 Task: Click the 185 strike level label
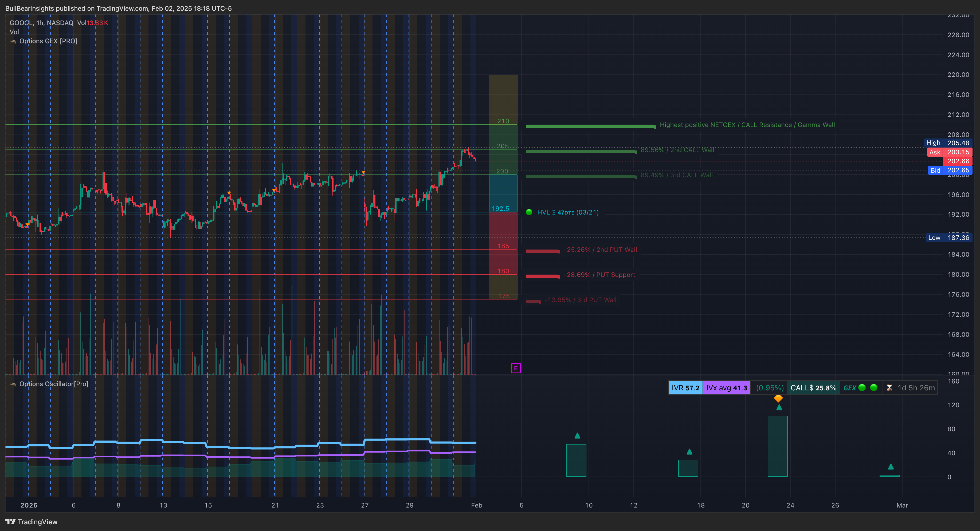click(503, 246)
